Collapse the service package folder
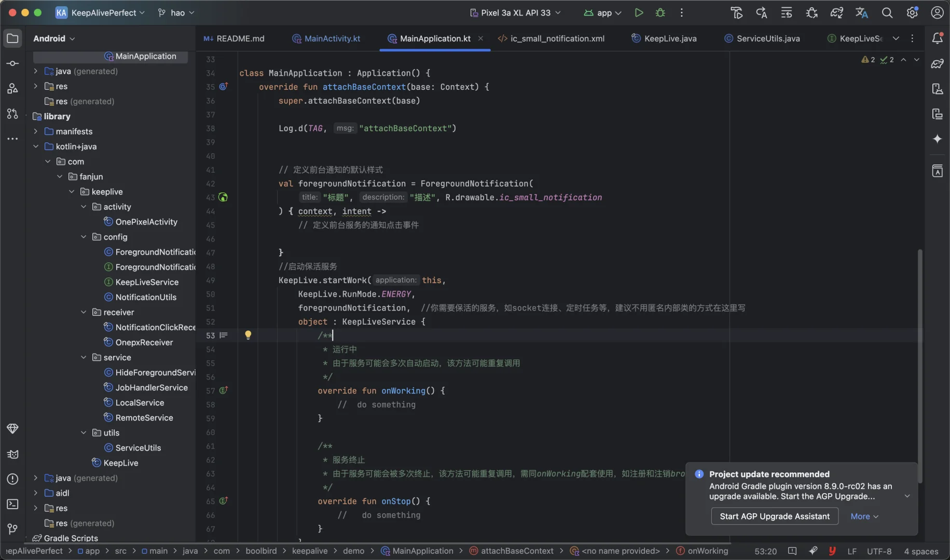 pyautogui.click(x=84, y=357)
